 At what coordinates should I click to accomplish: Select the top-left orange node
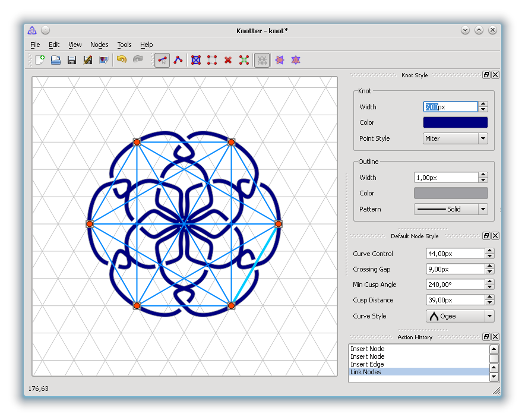click(x=137, y=143)
